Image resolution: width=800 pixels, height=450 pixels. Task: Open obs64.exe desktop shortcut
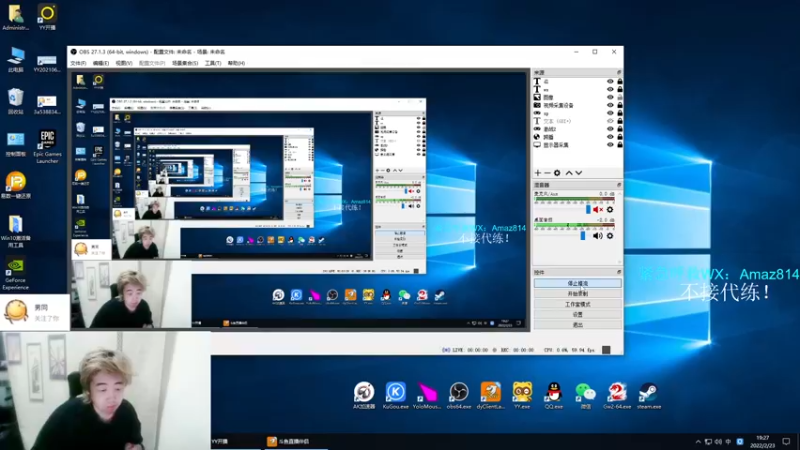click(459, 395)
